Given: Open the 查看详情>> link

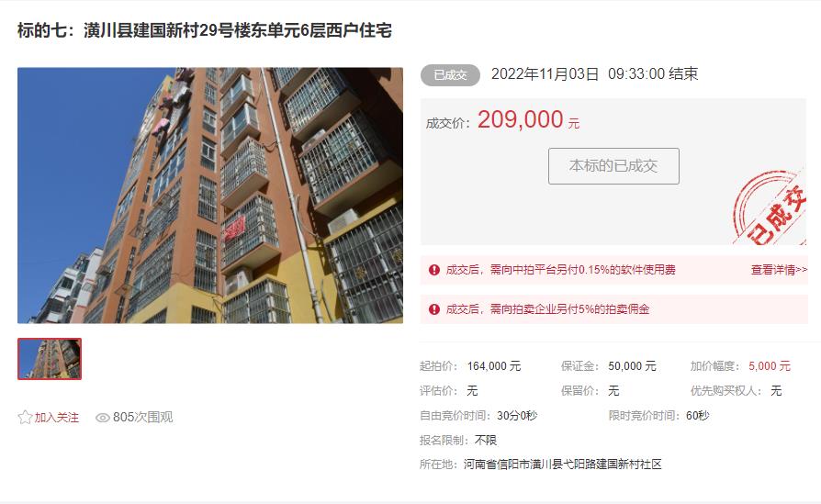Looking at the screenshot, I should click(779, 270).
